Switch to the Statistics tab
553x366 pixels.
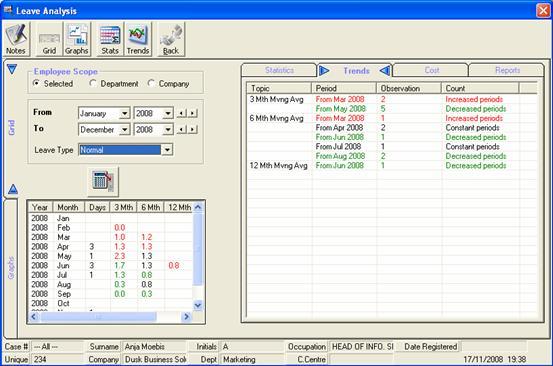click(279, 70)
